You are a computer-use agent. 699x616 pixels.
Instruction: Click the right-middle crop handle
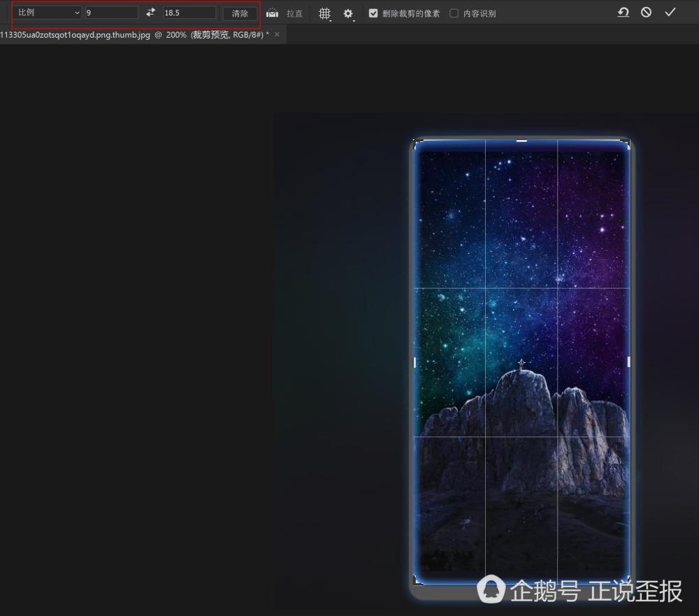point(628,362)
